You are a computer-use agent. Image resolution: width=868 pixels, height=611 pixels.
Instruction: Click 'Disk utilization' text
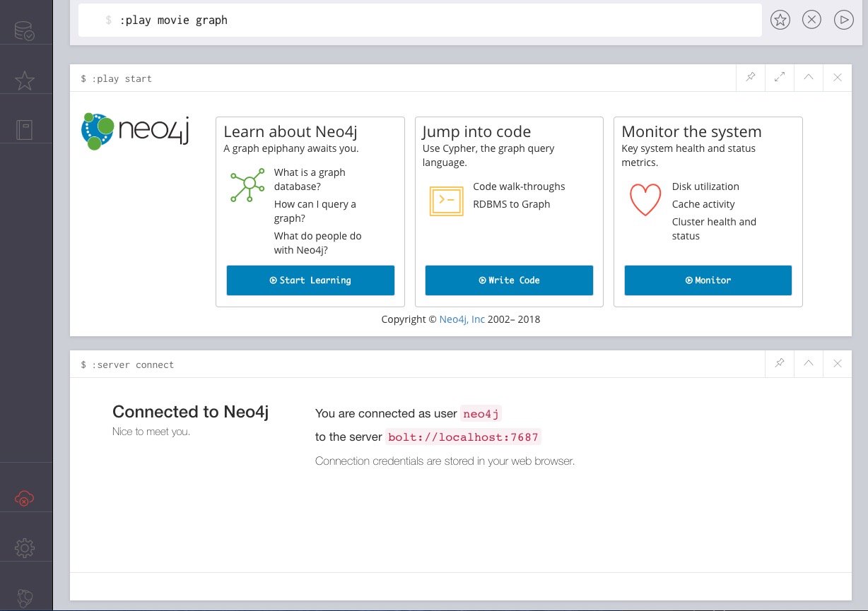pos(705,186)
